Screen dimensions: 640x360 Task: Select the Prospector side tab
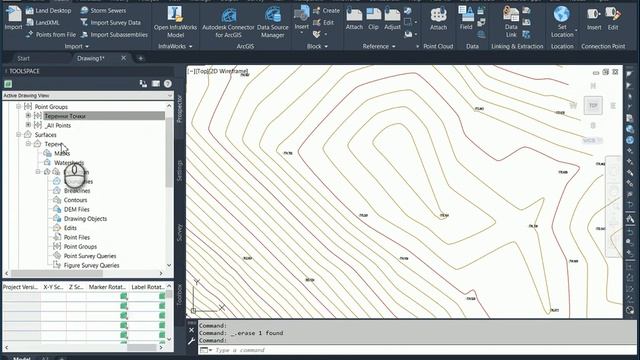click(x=179, y=109)
